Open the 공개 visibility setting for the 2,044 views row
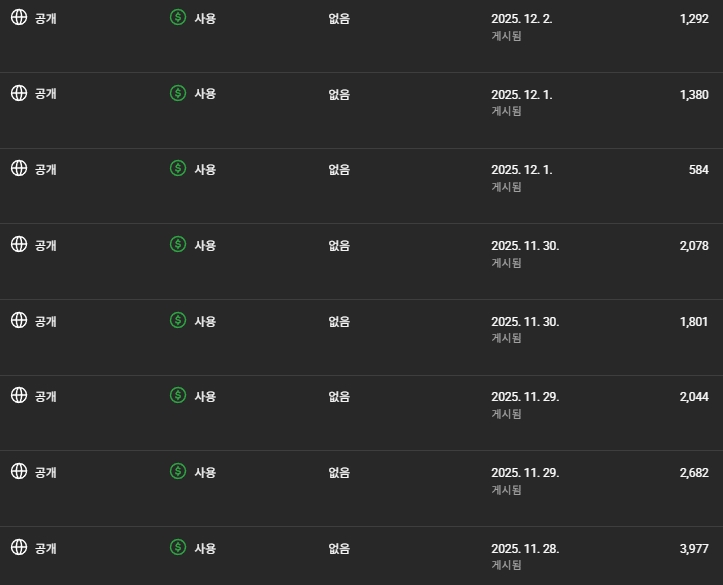 pos(46,397)
